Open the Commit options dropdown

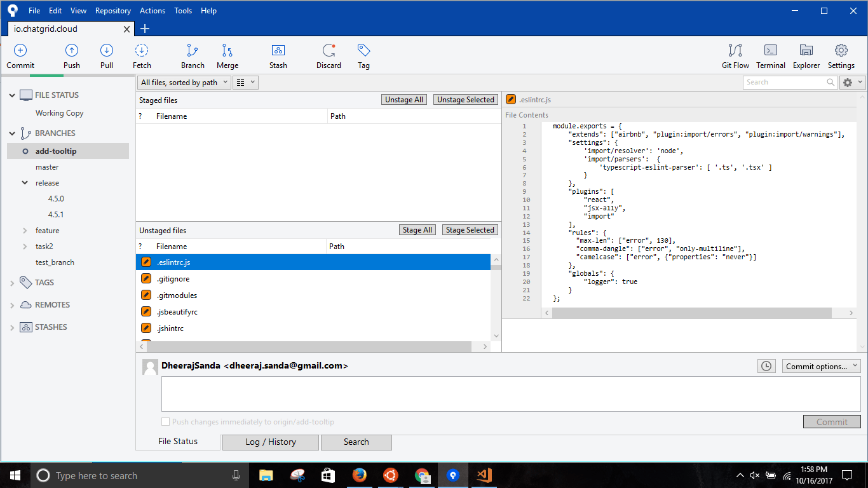[821, 366]
